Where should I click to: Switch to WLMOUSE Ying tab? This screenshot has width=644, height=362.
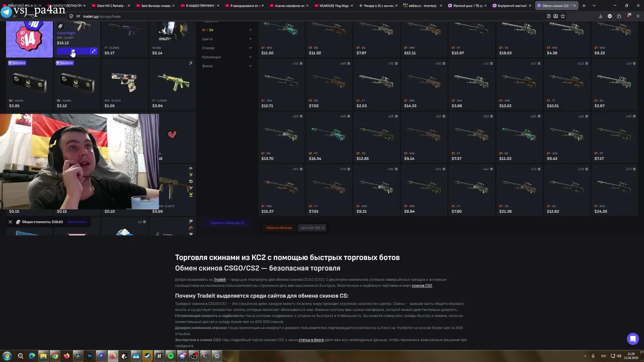click(335, 6)
